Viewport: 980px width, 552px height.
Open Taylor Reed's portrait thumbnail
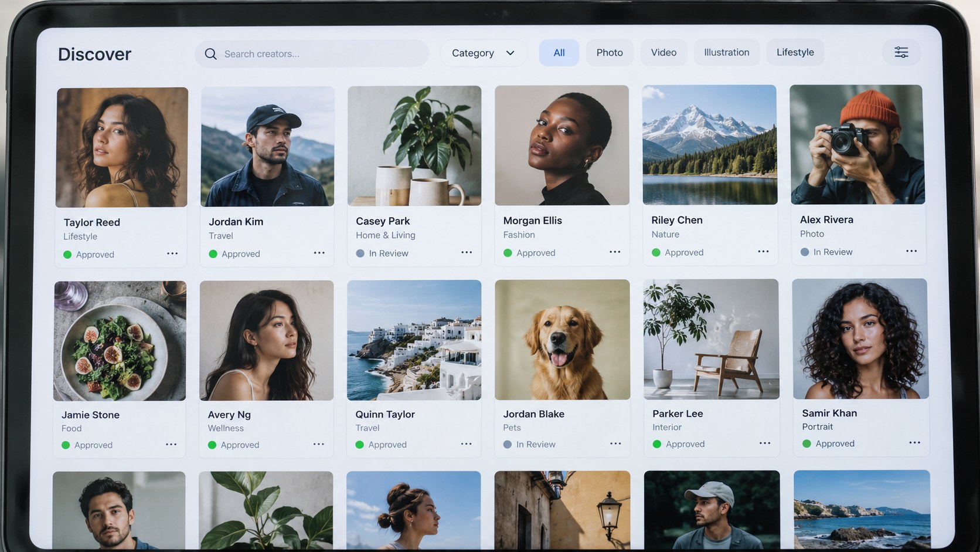pyautogui.click(x=122, y=147)
